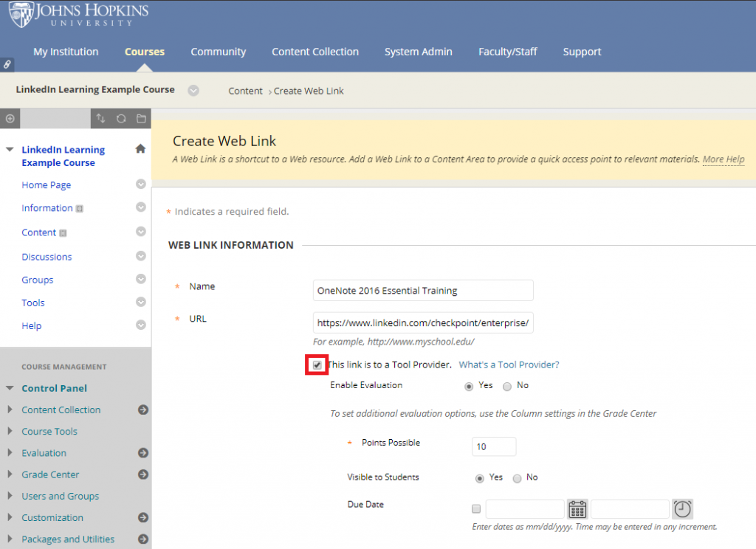Click arrow icon beside Evaluation panel item
This screenshot has width=756, height=549.
point(143,453)
